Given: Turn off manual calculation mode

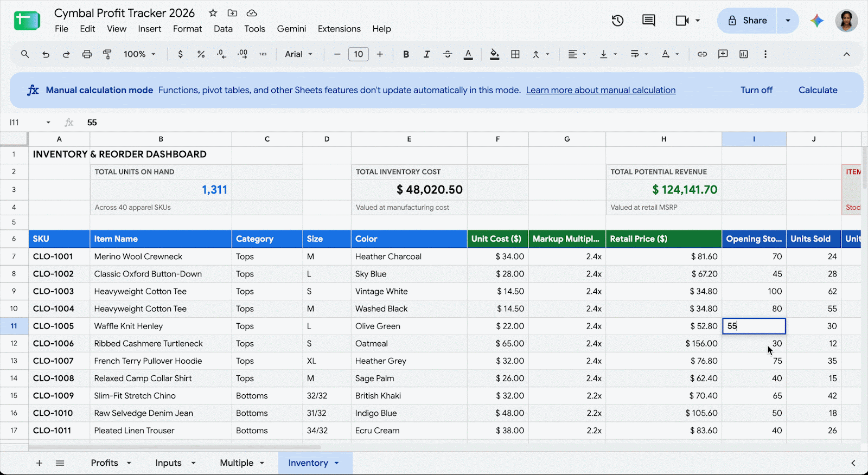Looking at the screenshot, I should 756,90.
